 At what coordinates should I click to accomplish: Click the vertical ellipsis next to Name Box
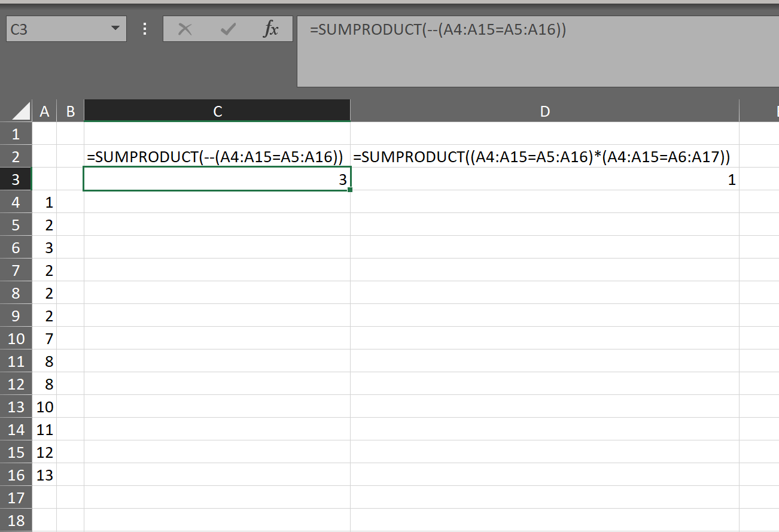144,28
